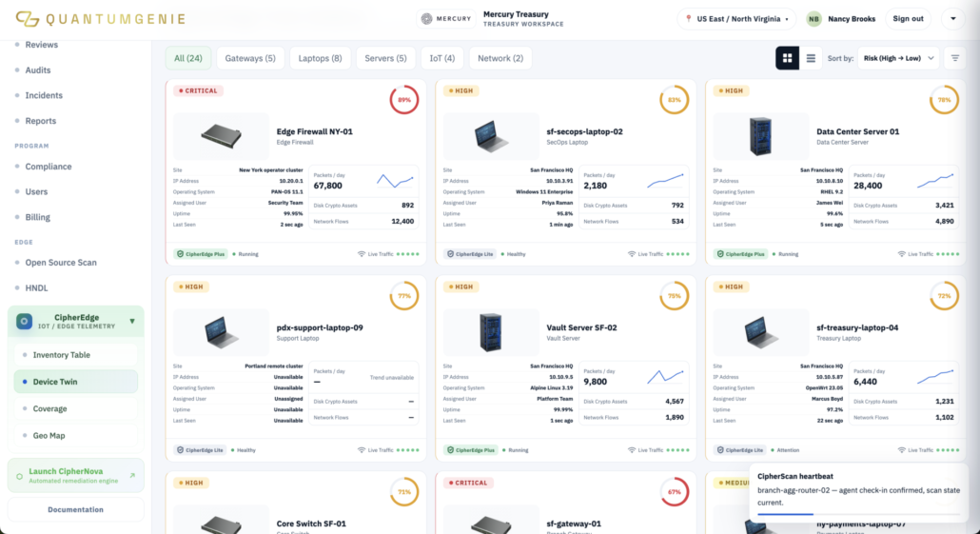Click sf-secops-laptop-02 CipherEdge Lite badge
Viewport: 980px width, 534px height.
[x=471, y=254]
